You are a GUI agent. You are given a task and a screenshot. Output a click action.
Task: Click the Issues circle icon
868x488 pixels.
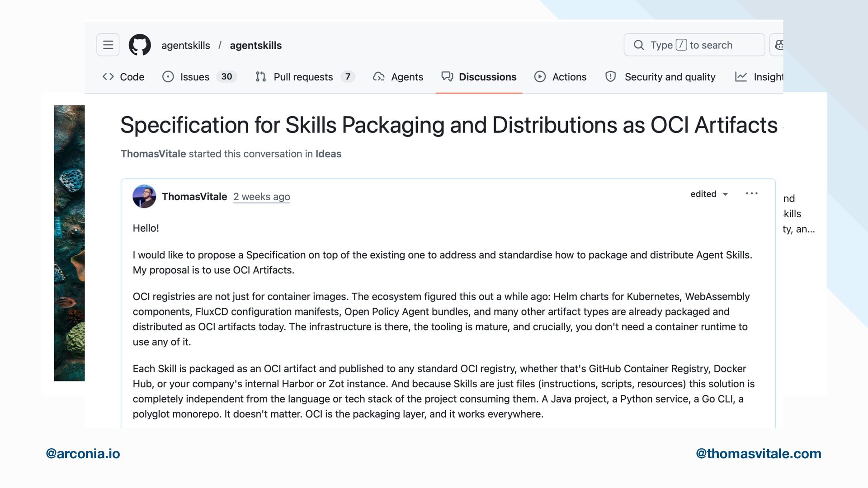[x=168, y=77]
